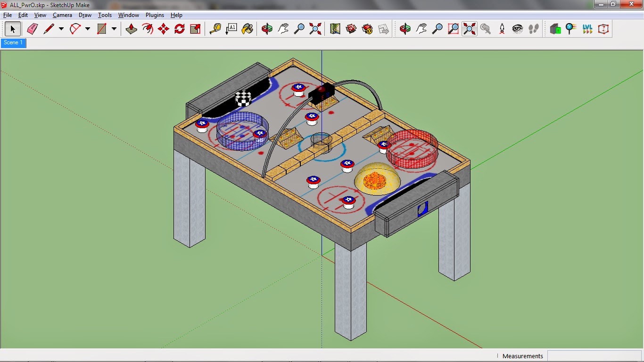This screenshot has width=644, height=362.
Task: Open the View menu
Action: [x=40, y=15]
